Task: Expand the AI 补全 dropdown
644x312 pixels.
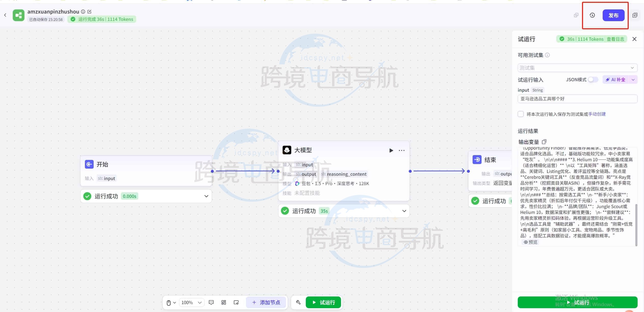Action: tap(633, 79)
